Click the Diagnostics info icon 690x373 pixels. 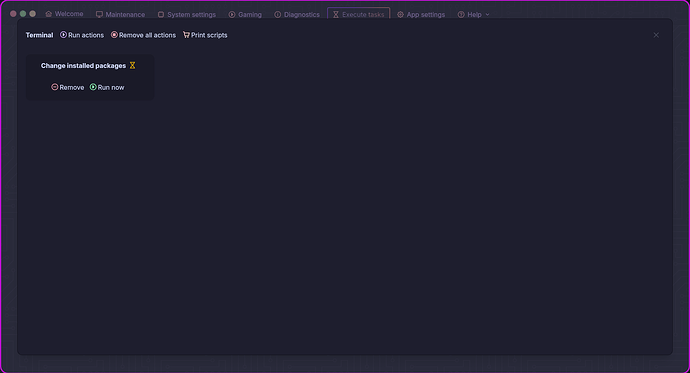click(x=278, y=15)
